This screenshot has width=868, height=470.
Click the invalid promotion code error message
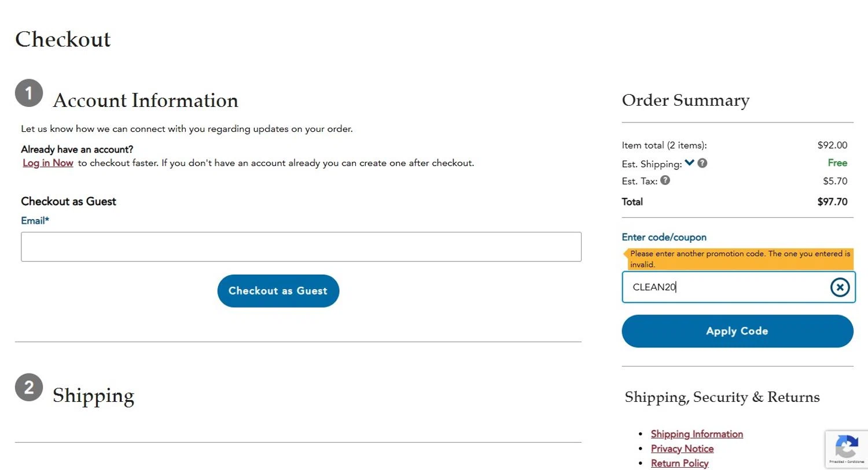point(739,259)
